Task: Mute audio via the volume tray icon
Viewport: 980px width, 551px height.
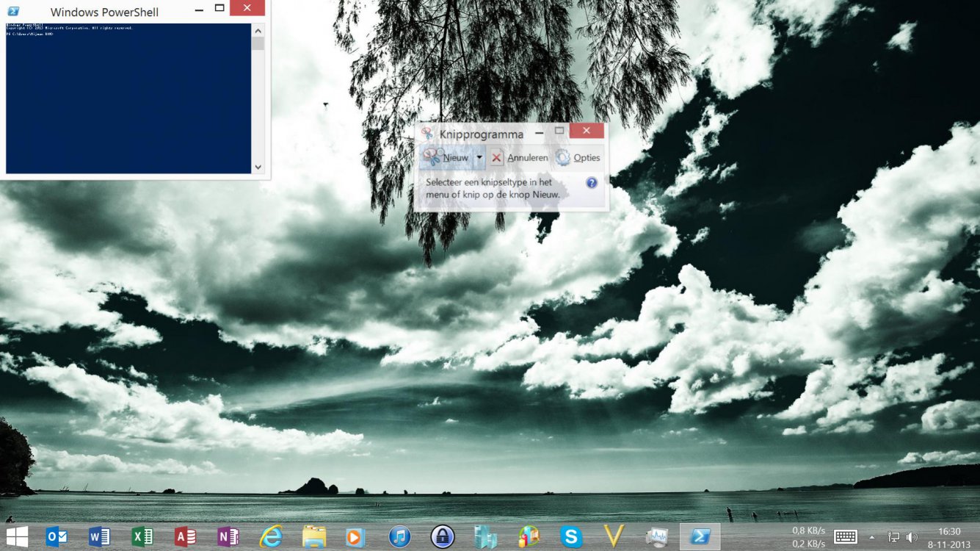Action: (910, 536)
